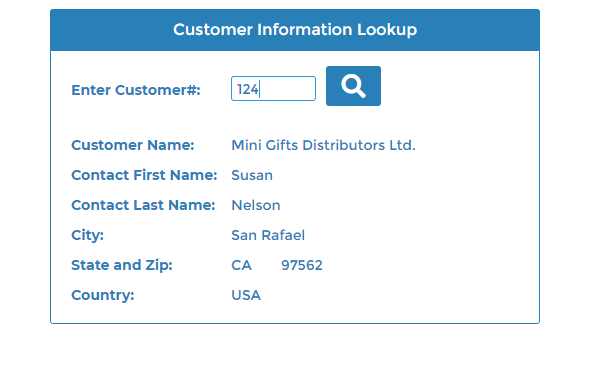Click the Contact Last Name label
Screen dimensions: 611x375
tap(143, 205)
